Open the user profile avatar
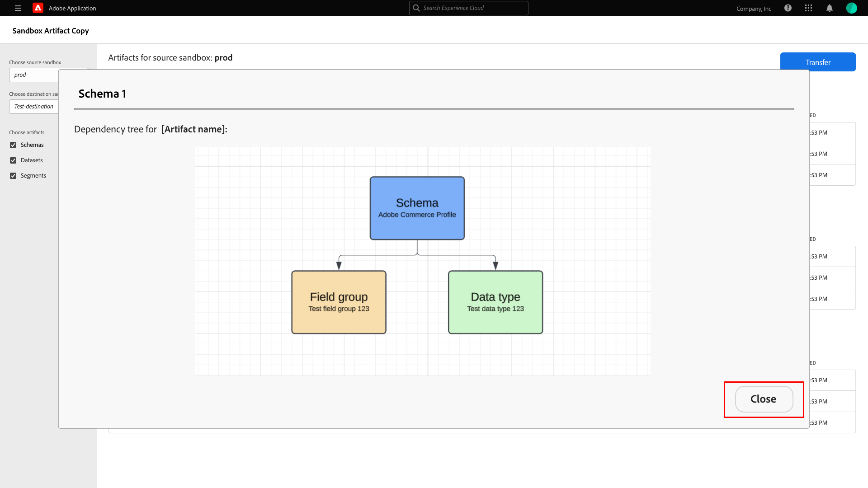Image resolution: width=868 pixels, height=488 pixels. [x=851, y=8]
